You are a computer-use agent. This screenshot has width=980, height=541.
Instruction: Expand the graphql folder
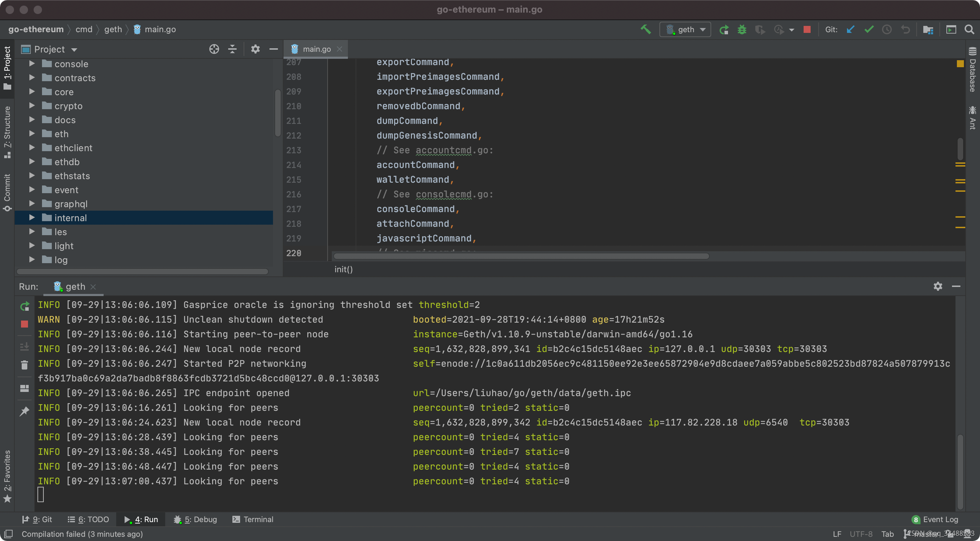pos(32,204)
